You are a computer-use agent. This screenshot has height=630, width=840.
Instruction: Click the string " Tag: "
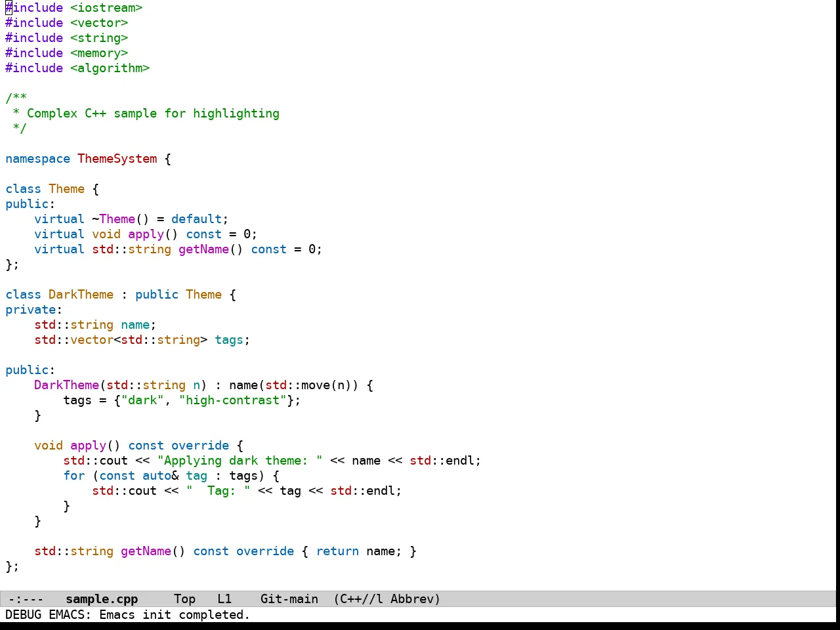(x=219, y=491)
